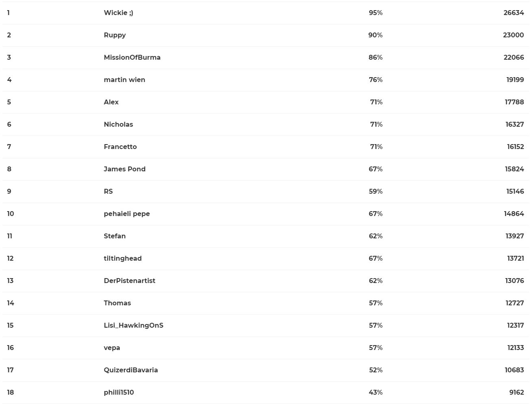Open QuizerdiBavaria's name

click(131, 370)
